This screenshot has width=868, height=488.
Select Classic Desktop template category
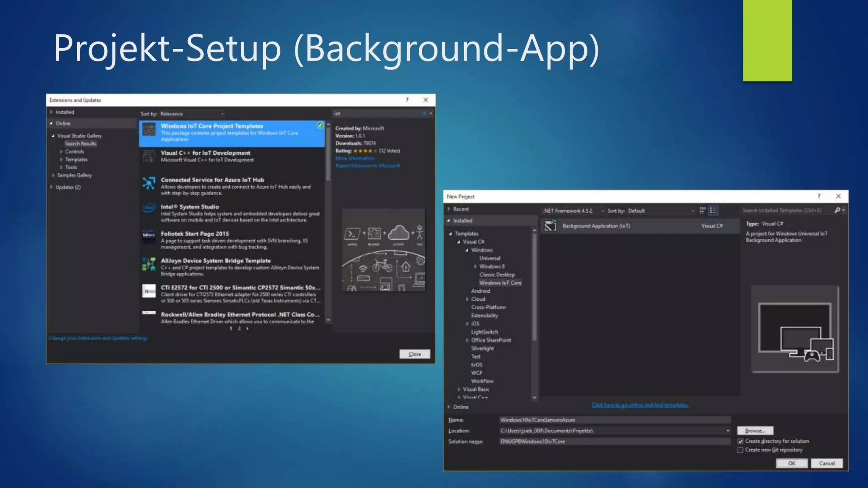tap(497, 275)
